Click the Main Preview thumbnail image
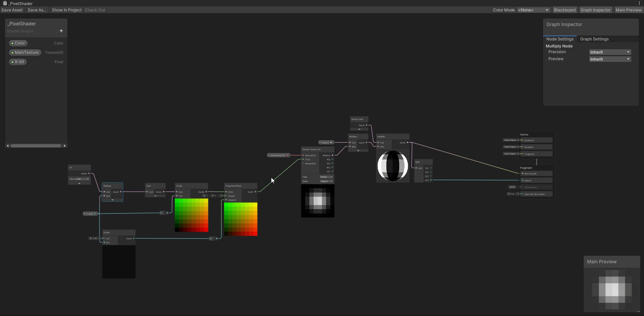 [612, 290]
